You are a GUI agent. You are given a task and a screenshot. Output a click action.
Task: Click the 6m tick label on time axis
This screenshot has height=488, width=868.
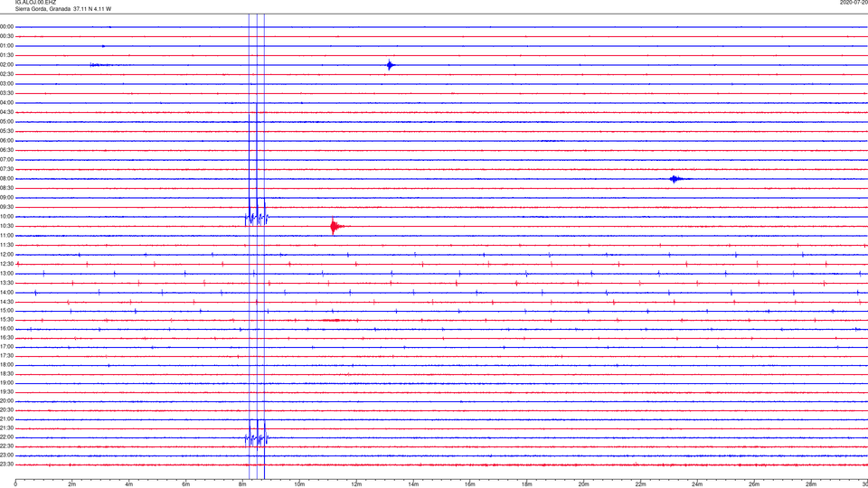[x=186, y=484]
